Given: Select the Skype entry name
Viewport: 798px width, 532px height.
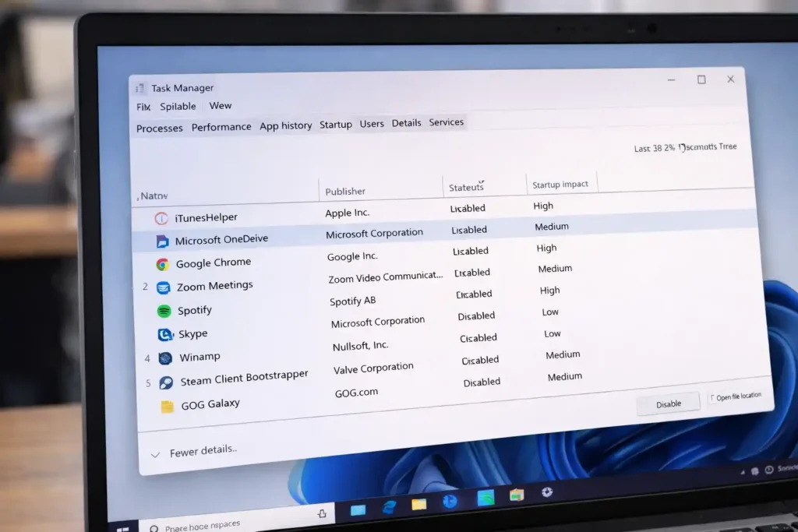Looking at the screenshot, I should click(x=193, y=333).
